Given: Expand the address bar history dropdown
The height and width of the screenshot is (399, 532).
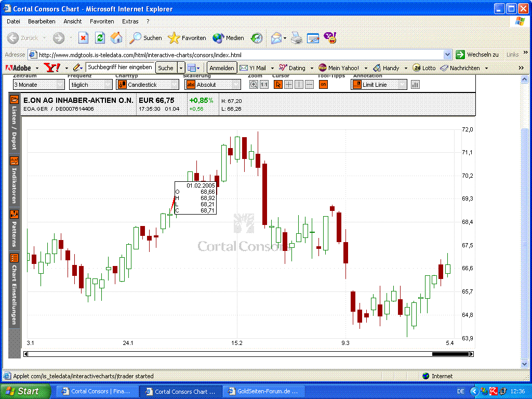Looking at the screenshot, I should [447, 55].
